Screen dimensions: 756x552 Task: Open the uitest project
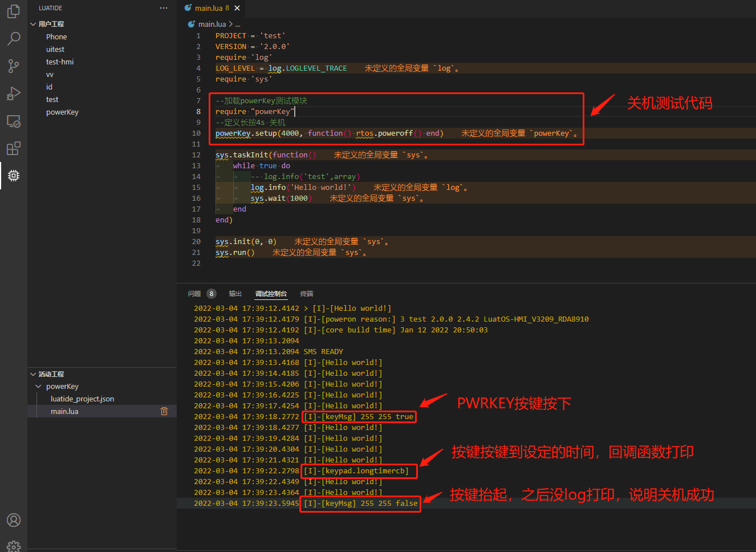tap(55, 49)
